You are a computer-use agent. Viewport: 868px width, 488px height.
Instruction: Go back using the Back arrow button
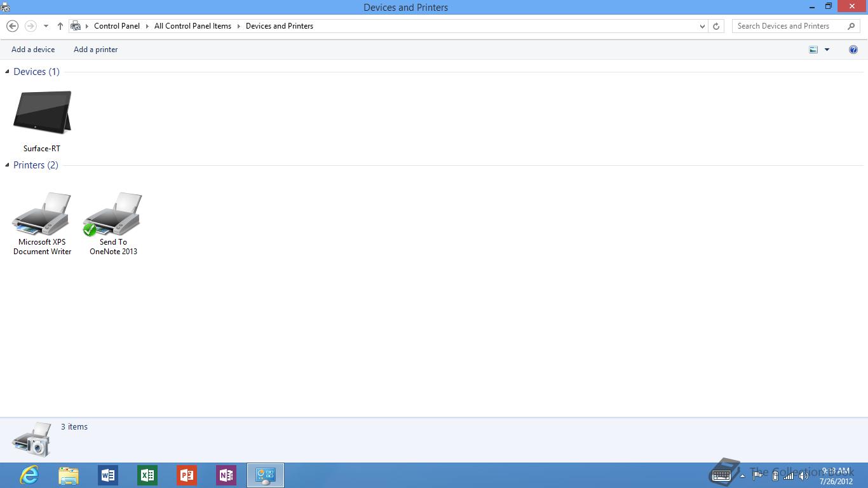click(12, 26)
